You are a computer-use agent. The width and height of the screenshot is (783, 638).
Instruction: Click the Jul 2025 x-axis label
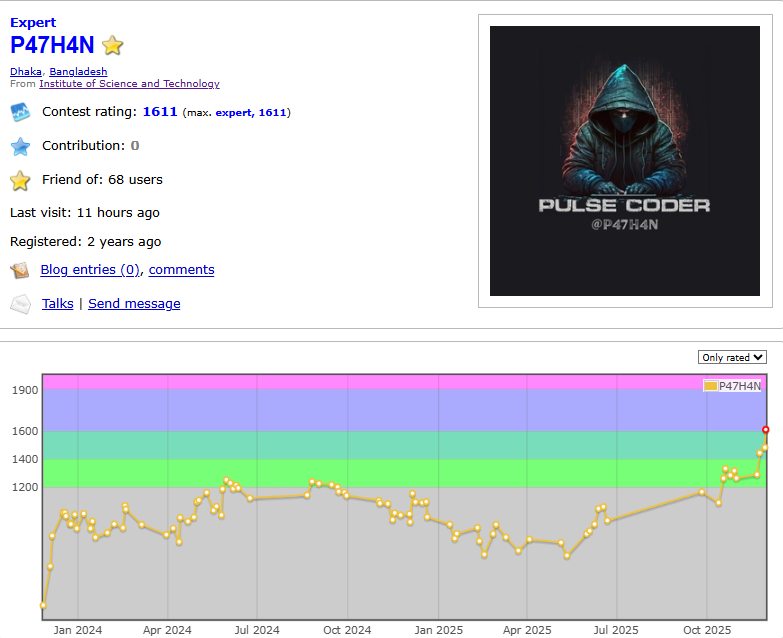coord(616,630)
